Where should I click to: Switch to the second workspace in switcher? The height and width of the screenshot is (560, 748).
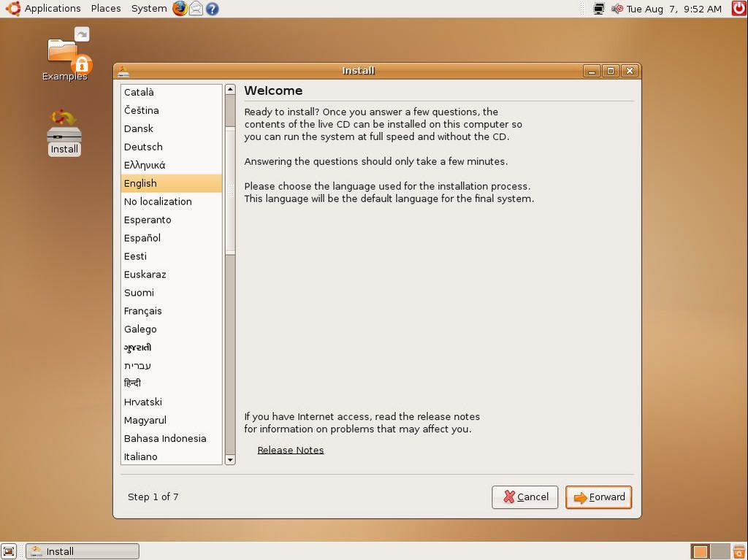[x=720, y=551]
